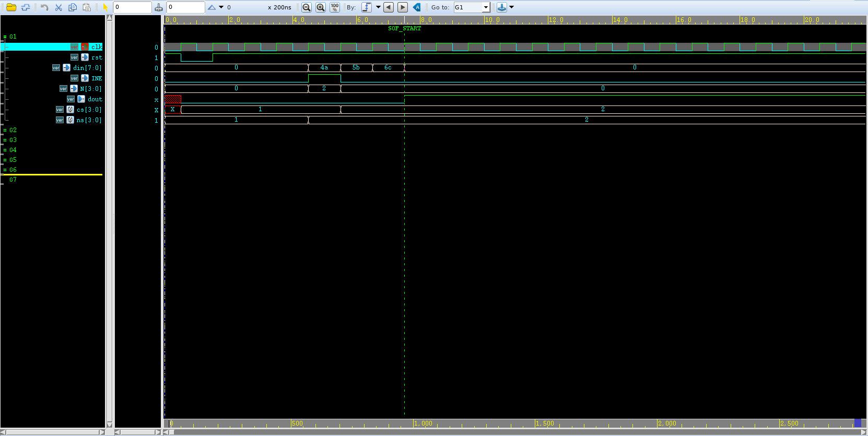
Task: Click the 6c value on din waveform
Action: point(388,68)
